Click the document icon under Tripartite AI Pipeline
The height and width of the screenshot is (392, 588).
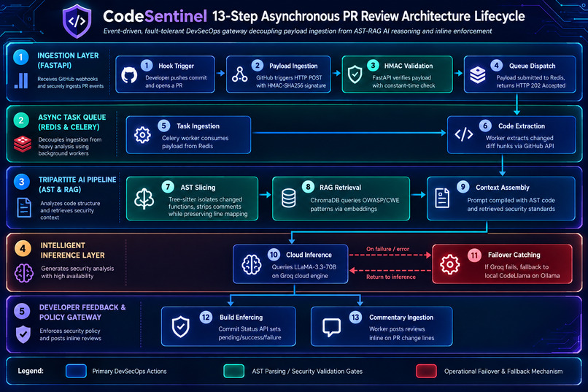[24, 207]
